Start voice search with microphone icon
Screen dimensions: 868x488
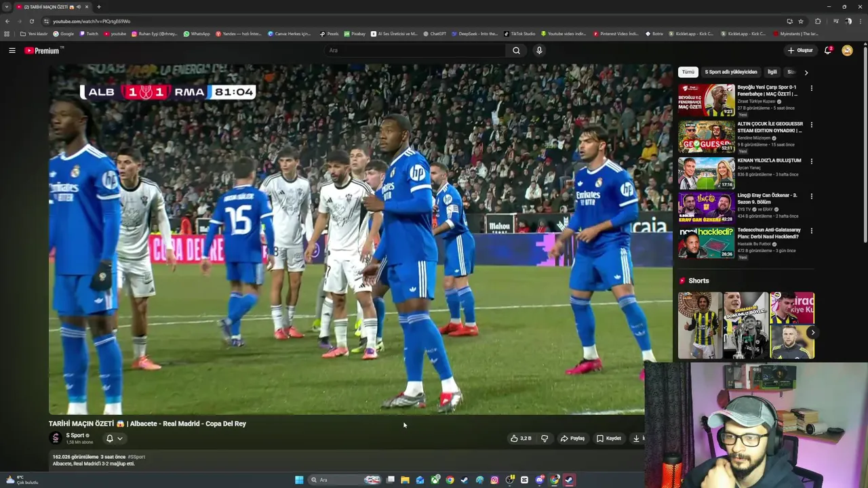click(539, 50)
